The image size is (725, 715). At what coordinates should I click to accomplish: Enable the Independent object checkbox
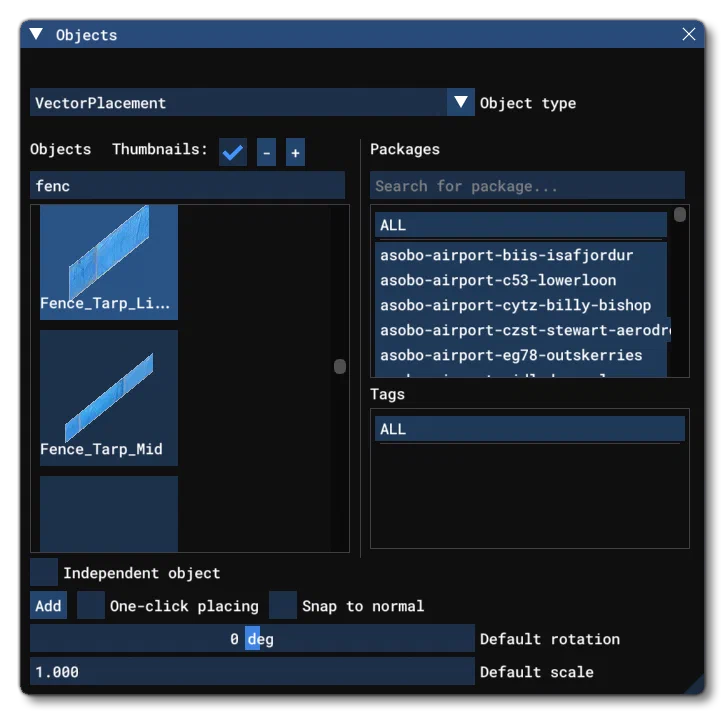pos(44,572)
